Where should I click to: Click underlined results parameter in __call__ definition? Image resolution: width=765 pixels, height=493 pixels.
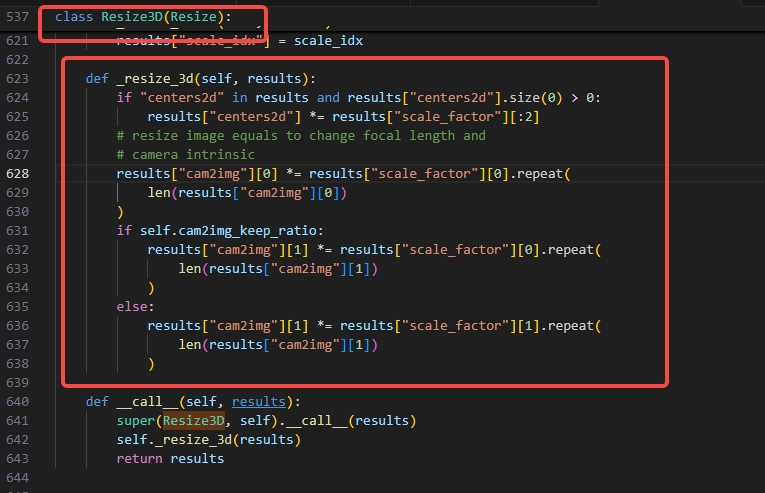(x=259, y=401)
